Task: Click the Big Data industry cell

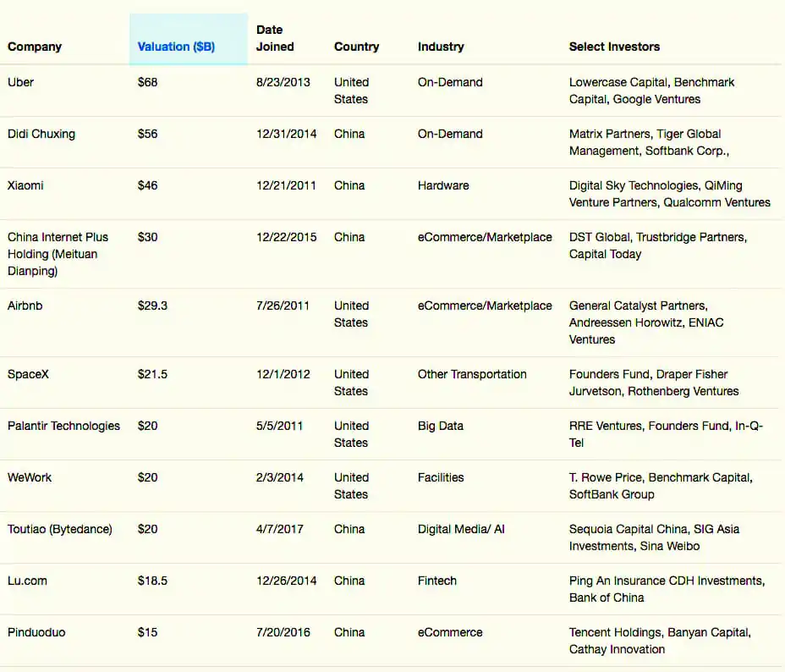Action: click(x=441, y=426)
